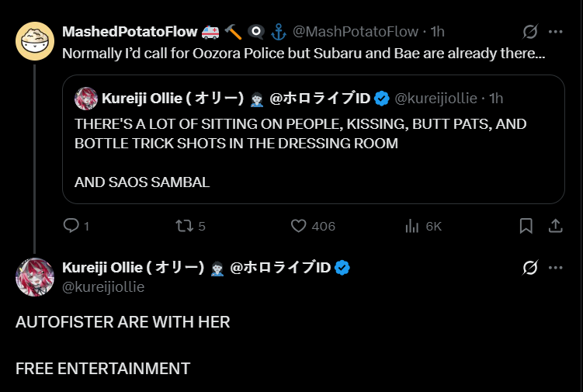Screen dimensions: 583x392
Task: Click the Grok icon on Kureiji Ollie's reply
Action: point(530,268)
